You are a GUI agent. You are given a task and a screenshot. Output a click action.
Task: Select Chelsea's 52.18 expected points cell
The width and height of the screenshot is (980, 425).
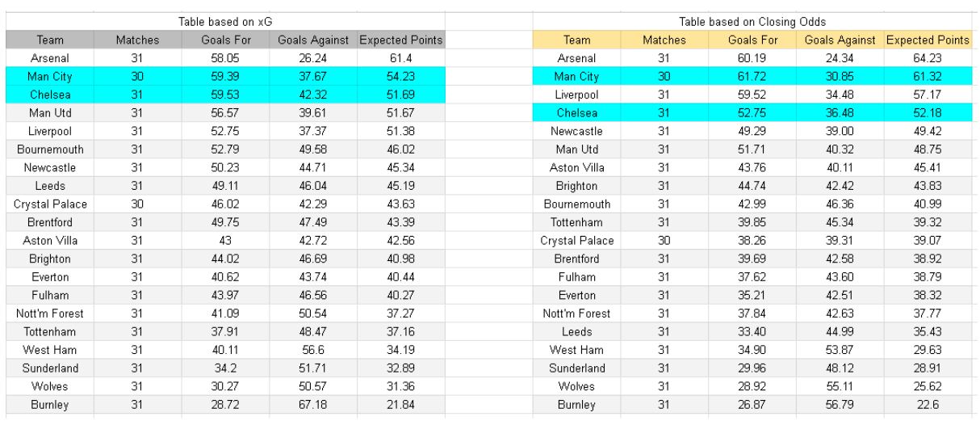click(928, 113)
